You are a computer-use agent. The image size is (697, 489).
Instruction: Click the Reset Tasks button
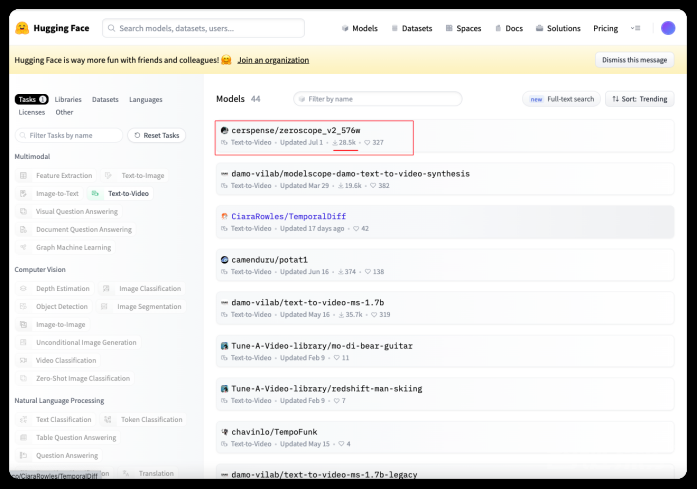tap(156, 135)
